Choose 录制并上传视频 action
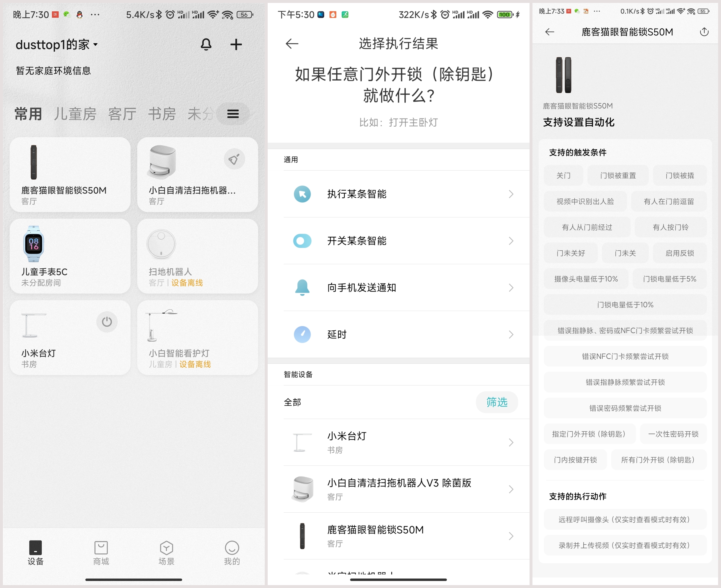721x588 pixels. (x=625, y=545)
